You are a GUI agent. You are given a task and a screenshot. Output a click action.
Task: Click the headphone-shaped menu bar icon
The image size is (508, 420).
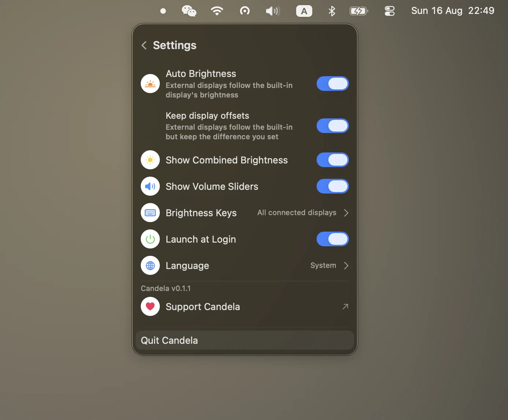pos(245,11)
